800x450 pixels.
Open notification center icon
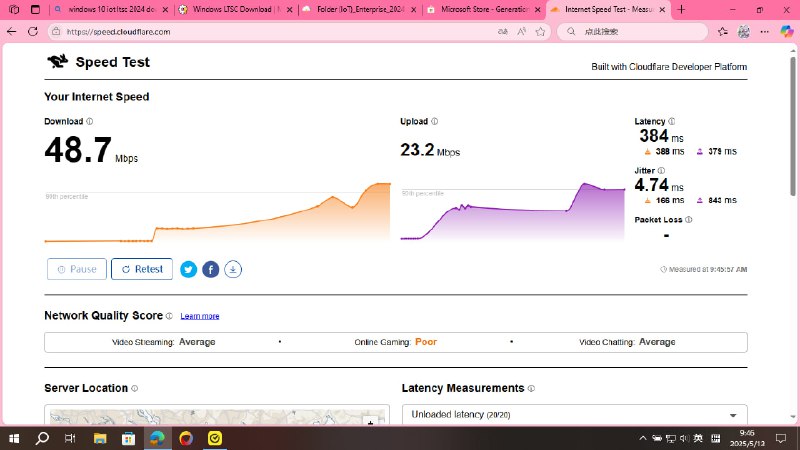click(x=781, y=438)
